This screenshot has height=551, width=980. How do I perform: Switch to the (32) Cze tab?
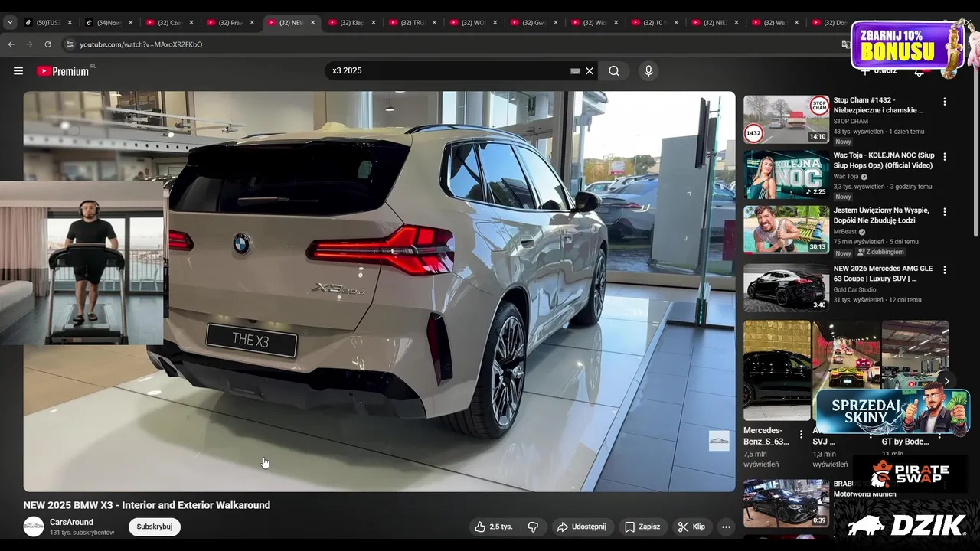pyautogui.click(x=170, y=23)
